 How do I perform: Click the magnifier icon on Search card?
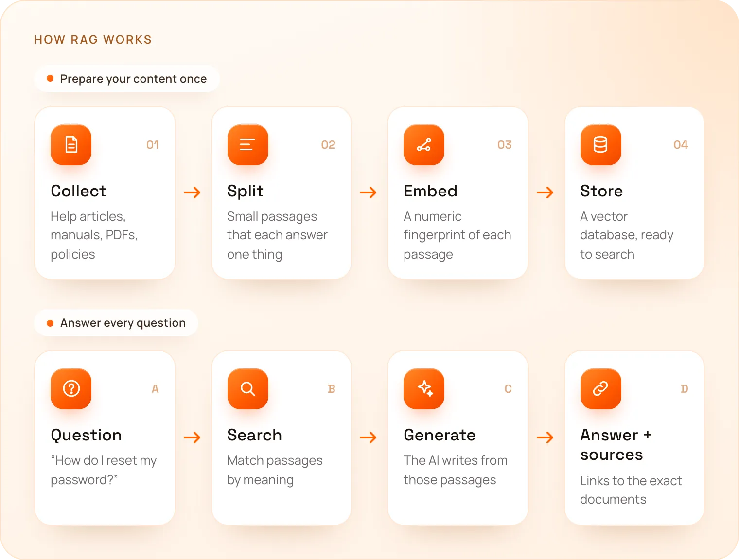pos(248,389)
